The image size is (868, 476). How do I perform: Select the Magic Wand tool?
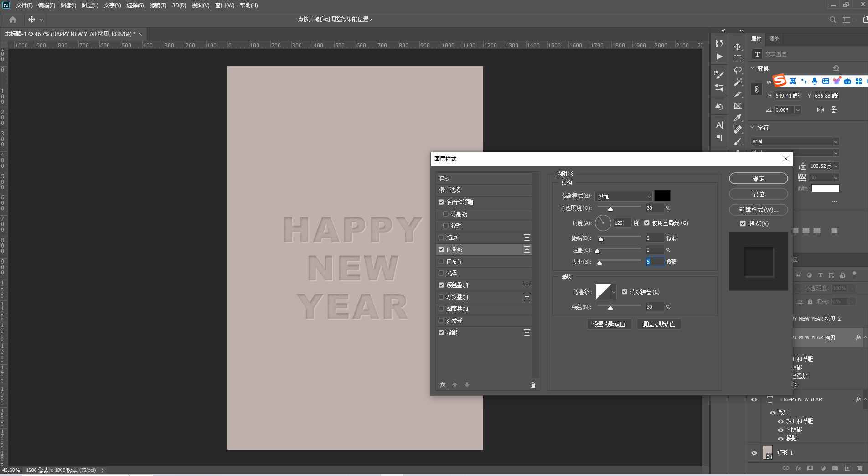(x=738, y=82)
